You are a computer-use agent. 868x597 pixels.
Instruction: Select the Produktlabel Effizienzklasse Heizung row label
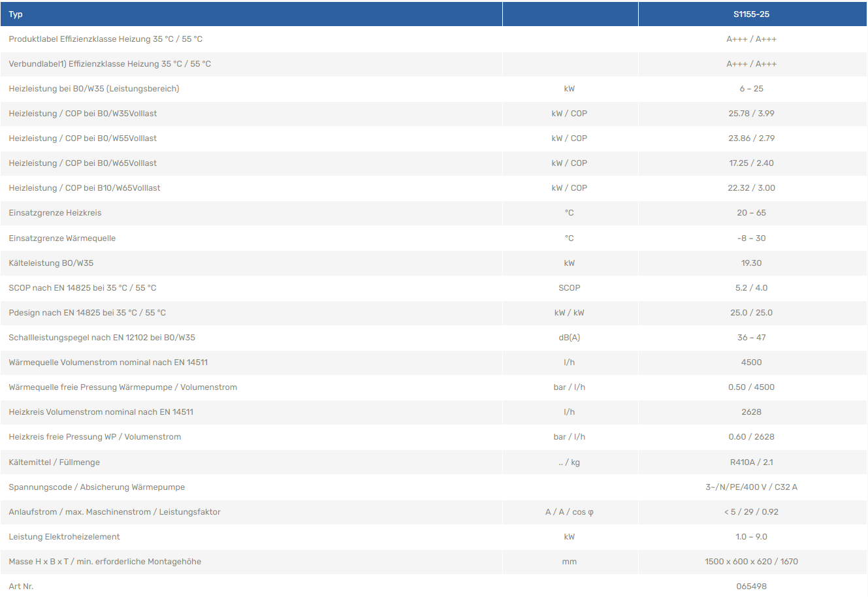tap(106, 39)
